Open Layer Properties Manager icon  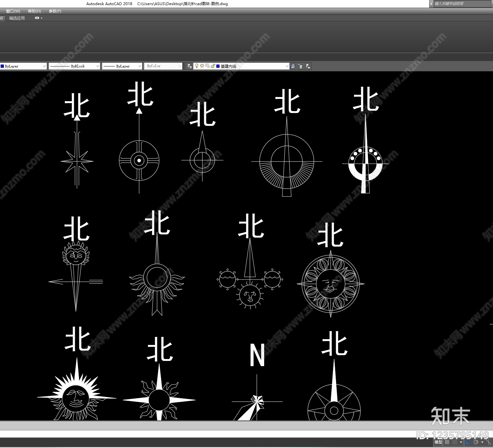click(x=189, y=66)
